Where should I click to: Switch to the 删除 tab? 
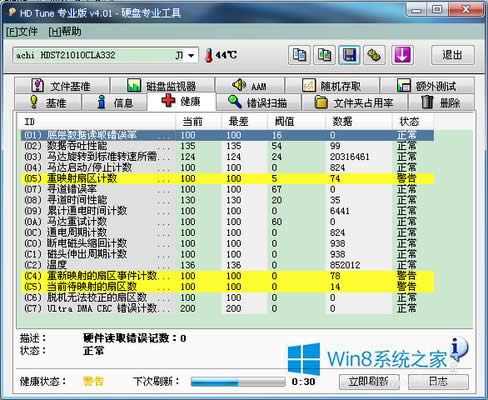tap(441, 102)
